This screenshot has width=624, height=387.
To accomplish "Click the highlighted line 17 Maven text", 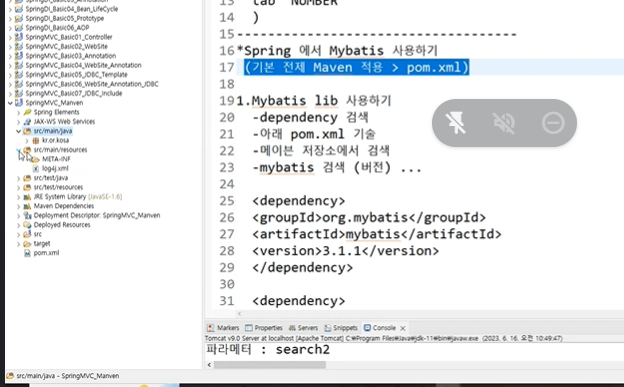I will click(x=357, y=67).
